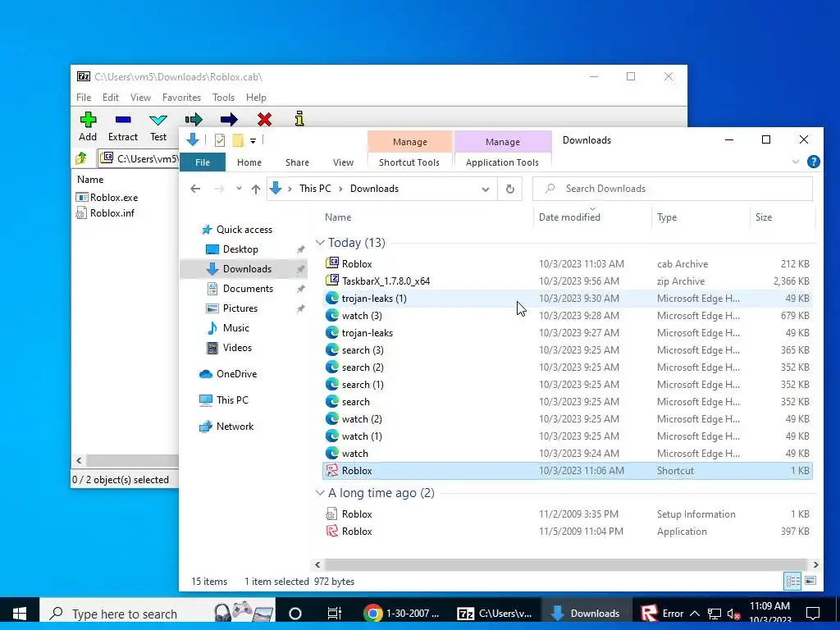Image resolution: width=840 pixels, height=630 pixels.
Task: Select Pictures in navigation pane
Action: [240, 308]
